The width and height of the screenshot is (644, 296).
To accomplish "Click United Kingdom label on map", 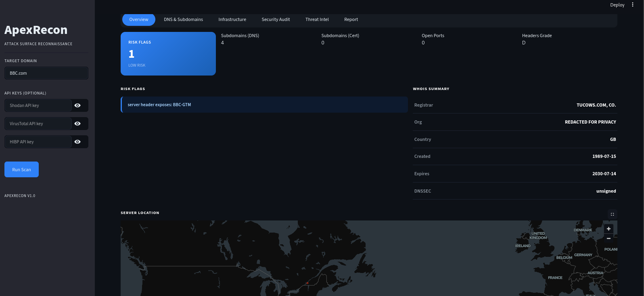I will coord(538,236).
